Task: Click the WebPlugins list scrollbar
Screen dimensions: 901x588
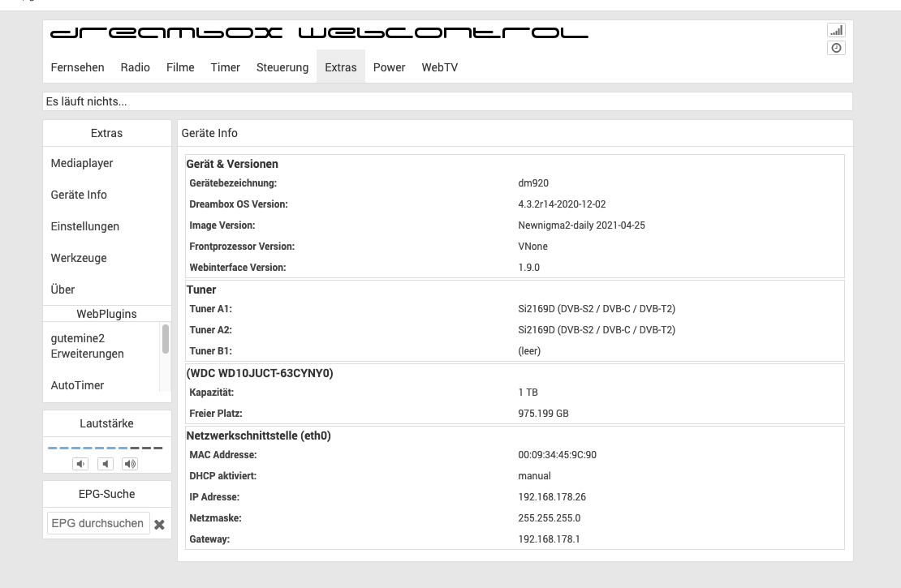Action: point(166,339)
